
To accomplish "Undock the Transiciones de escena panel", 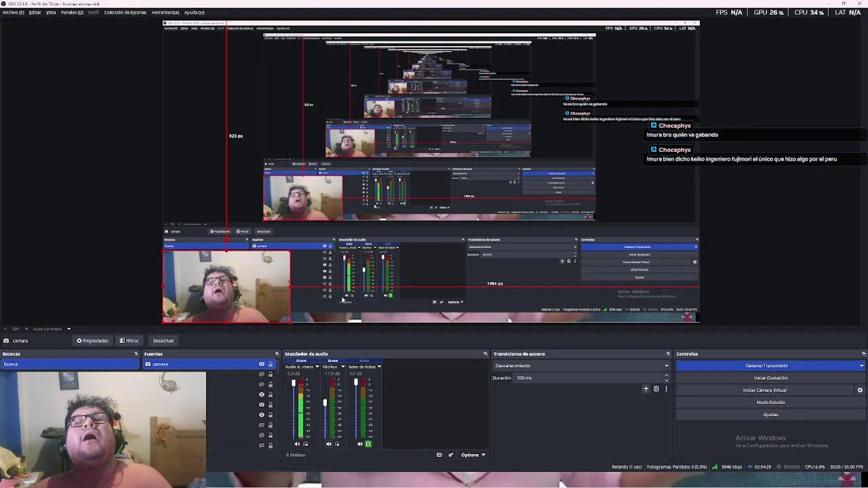I will pos(668,354).
